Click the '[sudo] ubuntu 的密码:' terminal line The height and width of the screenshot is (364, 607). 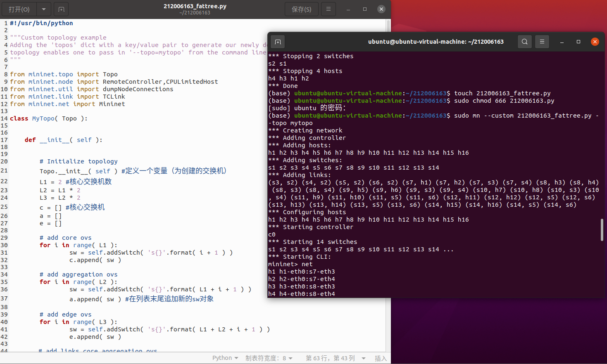pos(307,108)
